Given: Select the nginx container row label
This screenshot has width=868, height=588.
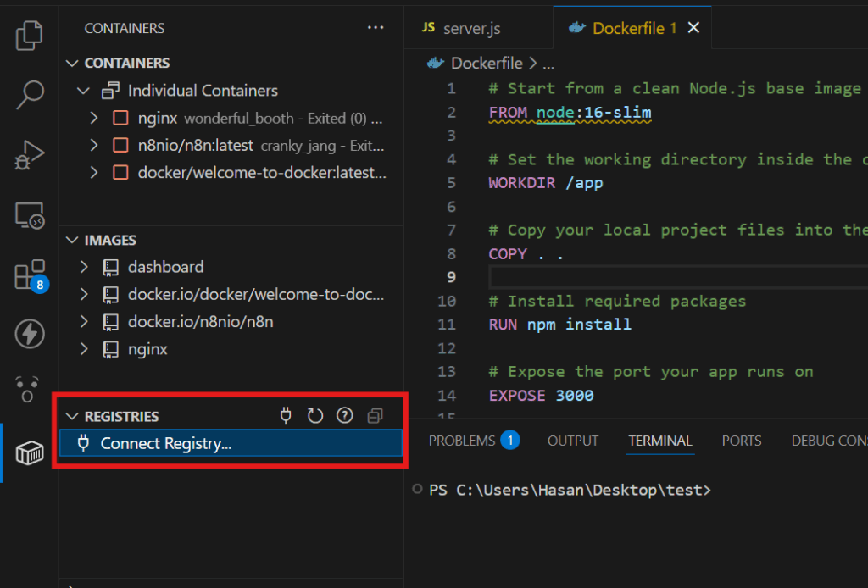Looking at the screenshot, I should point(157,118).
